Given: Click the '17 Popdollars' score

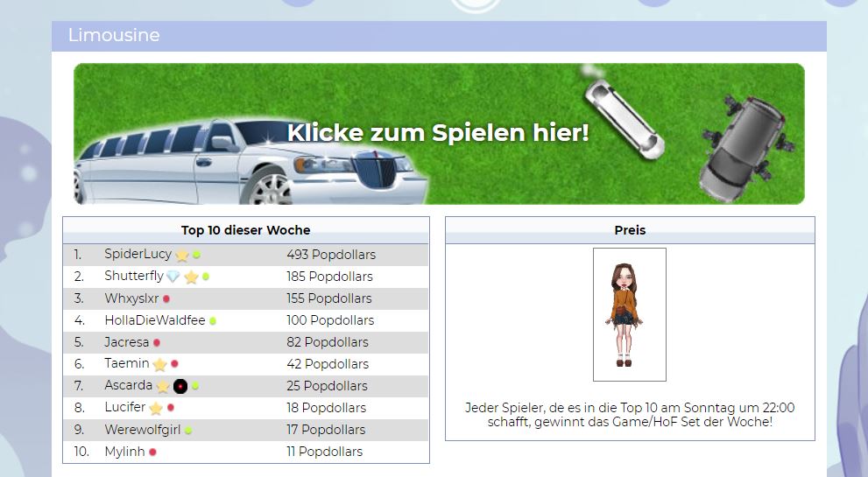Looking at the screenshot, I should (326, 430).
